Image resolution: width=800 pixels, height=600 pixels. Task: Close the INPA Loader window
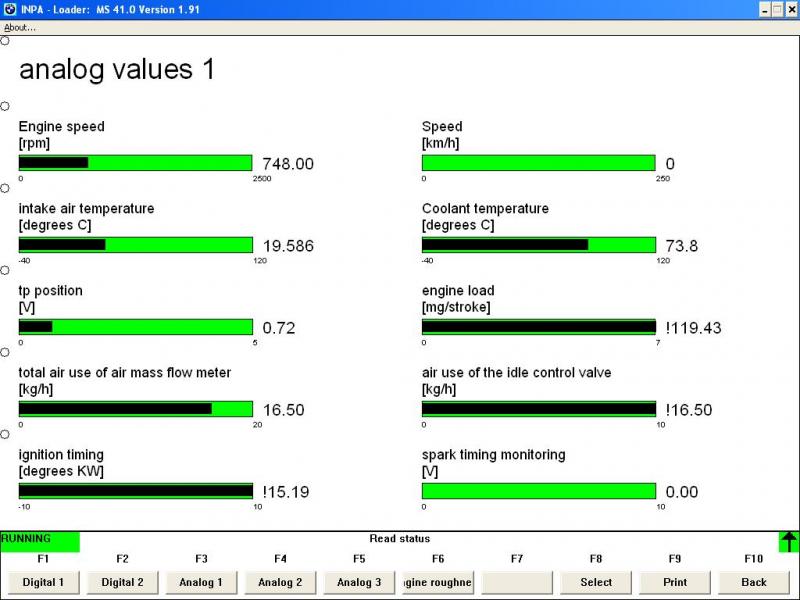[x=790, y=9]
